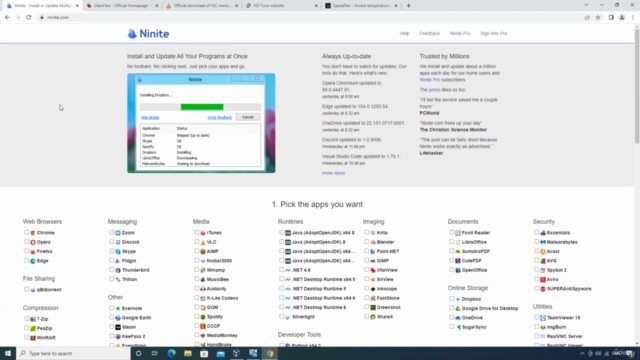Click the Zoom app icon under Messaging
Image resolution: width=640 pixels, height=360 pixels.
(x=118, y=233)
